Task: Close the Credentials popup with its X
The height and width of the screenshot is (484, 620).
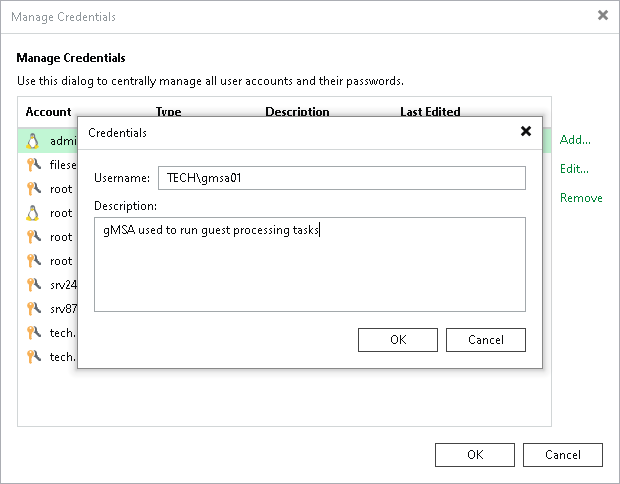Action: pyautogui.click(x=525, y=131)
